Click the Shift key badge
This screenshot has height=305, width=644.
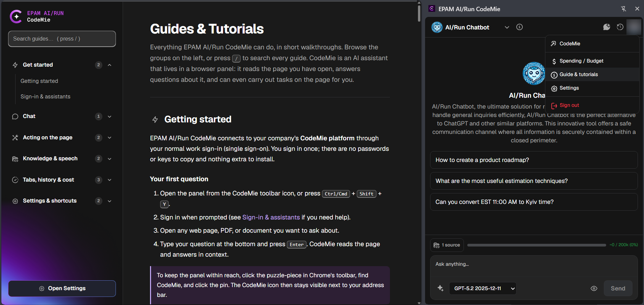pyautogui.click(x=366, y=194)
